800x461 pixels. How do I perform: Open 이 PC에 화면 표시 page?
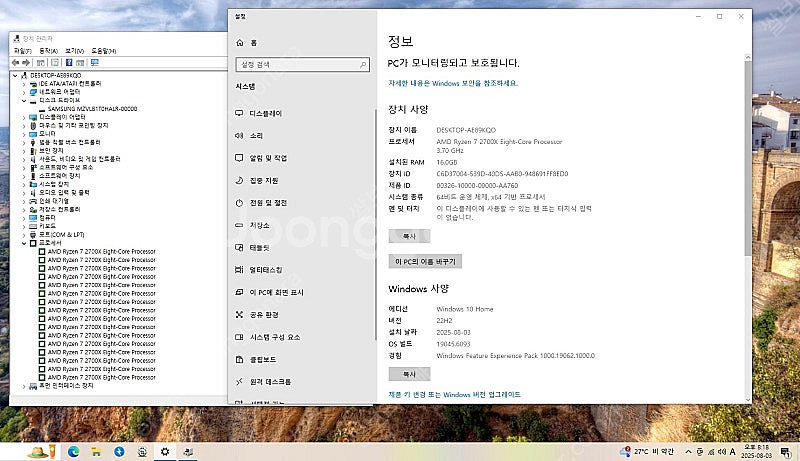[x=301, y=292]
